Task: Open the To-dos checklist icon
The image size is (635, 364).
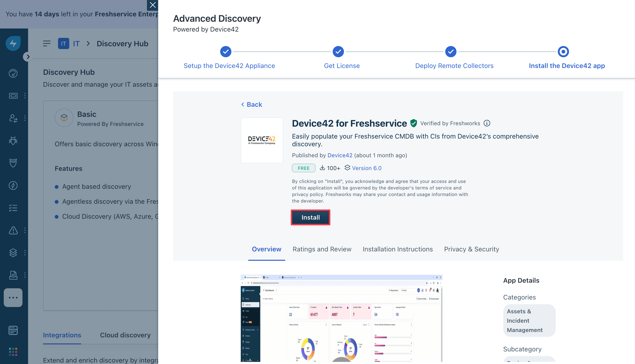Action: click(13, 208)
